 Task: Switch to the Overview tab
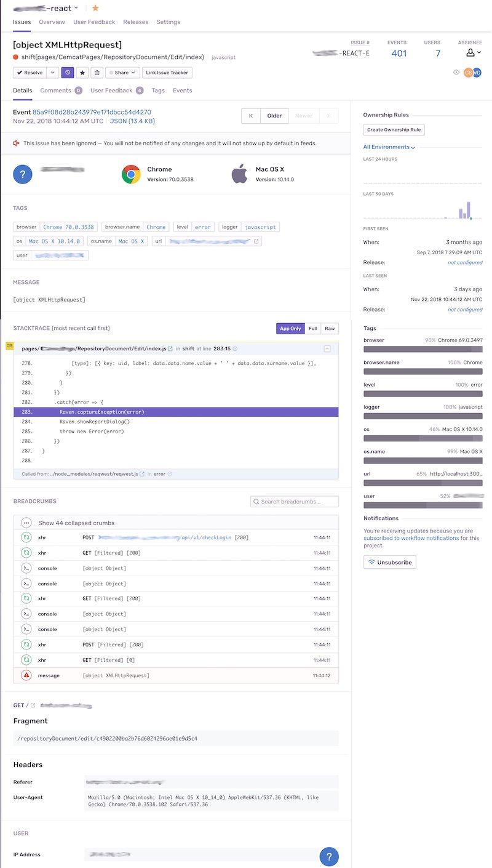point(52,22)
